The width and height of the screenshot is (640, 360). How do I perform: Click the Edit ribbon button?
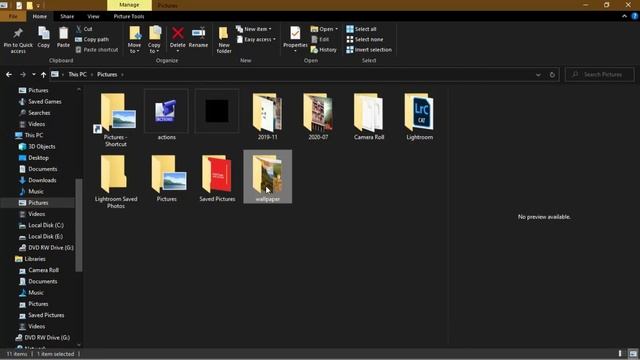tap(320, 40)
